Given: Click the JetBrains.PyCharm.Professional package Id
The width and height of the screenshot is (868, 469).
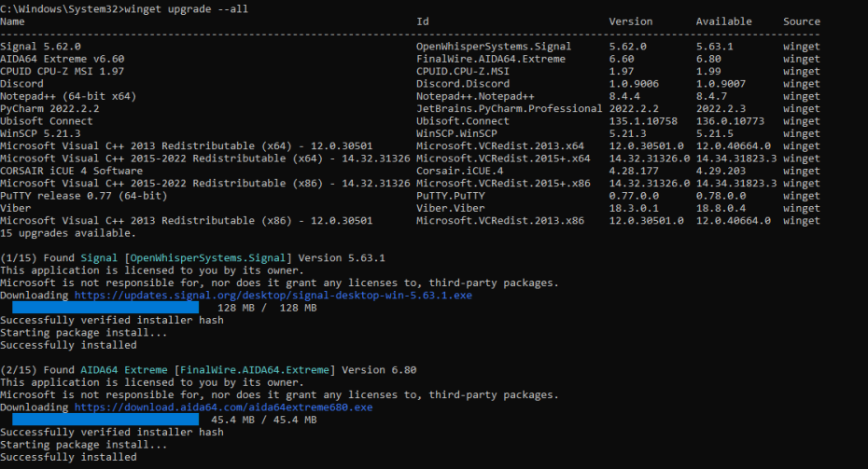Looking at the screenshot, I should [509, 108].
